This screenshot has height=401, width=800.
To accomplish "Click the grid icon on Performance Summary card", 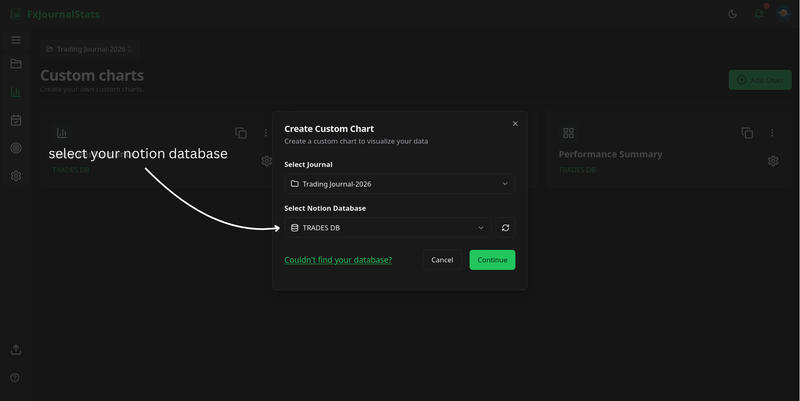I will tap(568, 133).
